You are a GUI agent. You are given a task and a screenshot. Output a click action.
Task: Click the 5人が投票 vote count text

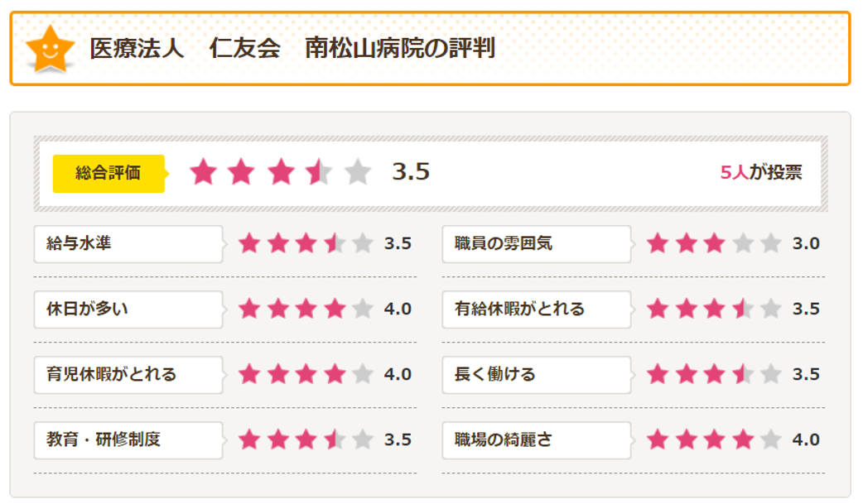tap(760, 173)
